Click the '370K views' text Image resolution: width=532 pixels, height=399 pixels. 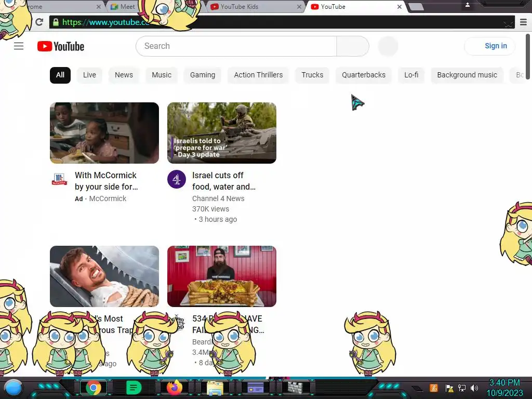(210, 209)
